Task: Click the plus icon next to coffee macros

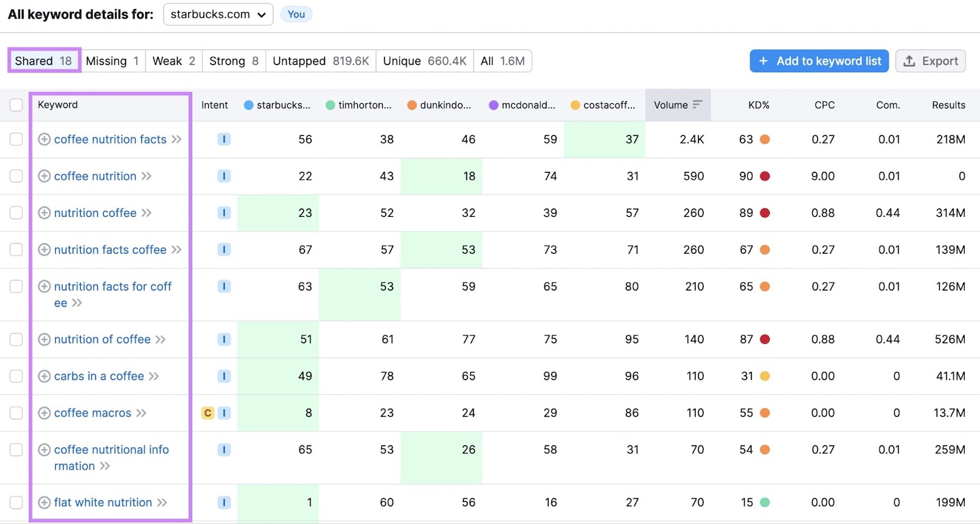Action: (44, 413)
